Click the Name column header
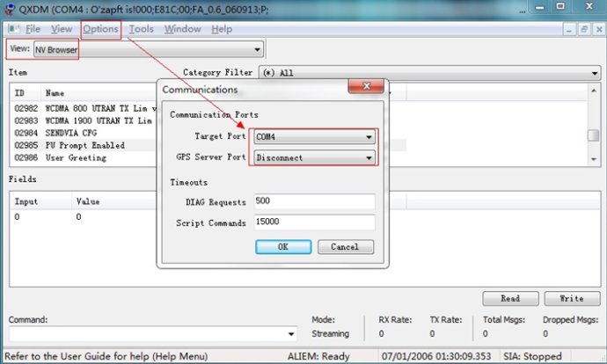607x364 pixels. pyautogui.click(x=99, y=93)
